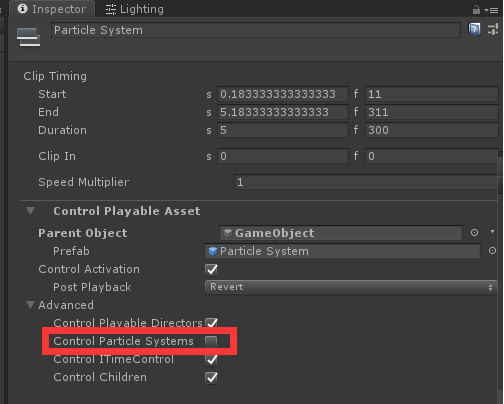Click the Particle System clip icon

pos(29,37)
